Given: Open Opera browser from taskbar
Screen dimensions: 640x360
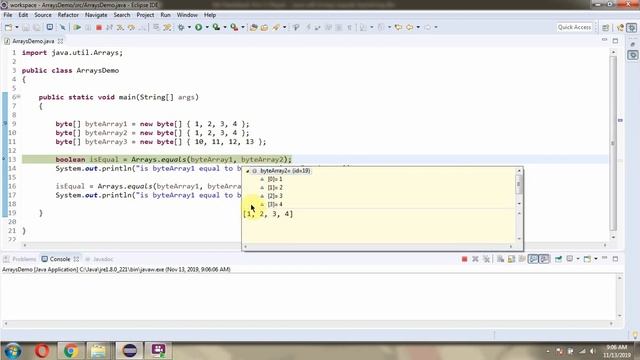Looking at the screenshot, I should [42, 351].
